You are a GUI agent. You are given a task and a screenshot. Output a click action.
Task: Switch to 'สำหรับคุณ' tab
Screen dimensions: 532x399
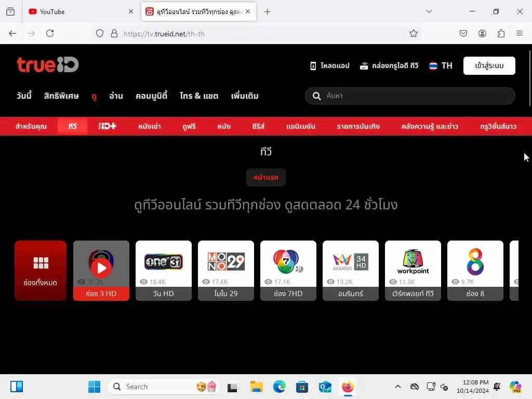point(31,126)
